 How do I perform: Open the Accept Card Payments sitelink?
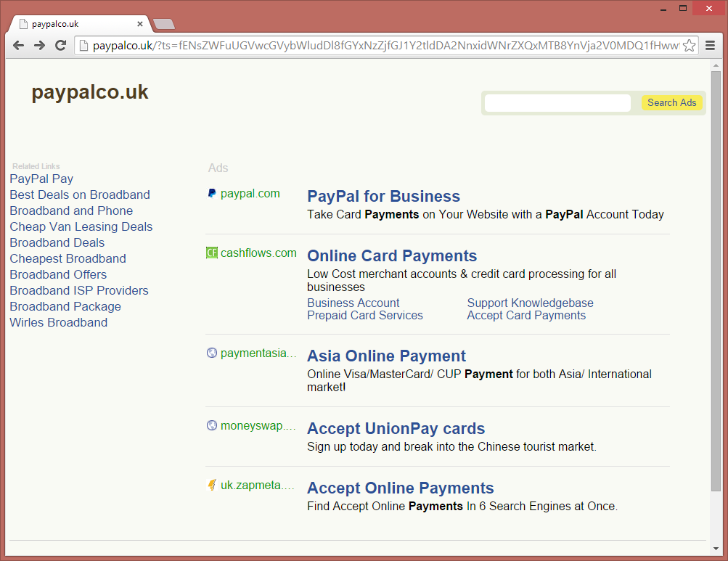[x=526, y=315]
